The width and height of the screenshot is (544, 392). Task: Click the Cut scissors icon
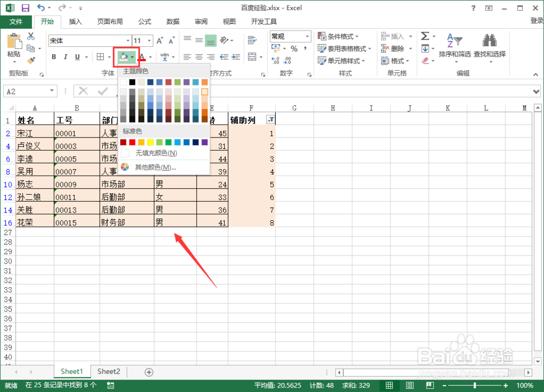(31, 36)
